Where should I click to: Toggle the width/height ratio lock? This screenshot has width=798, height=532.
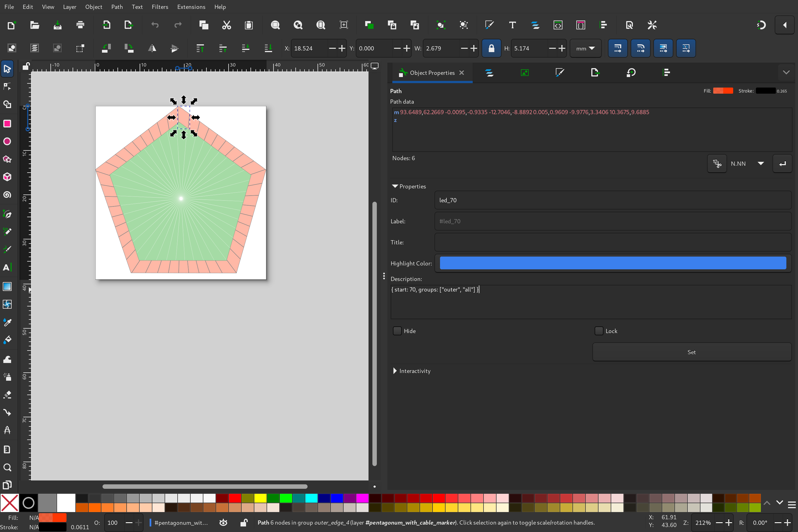coord(491,48)
